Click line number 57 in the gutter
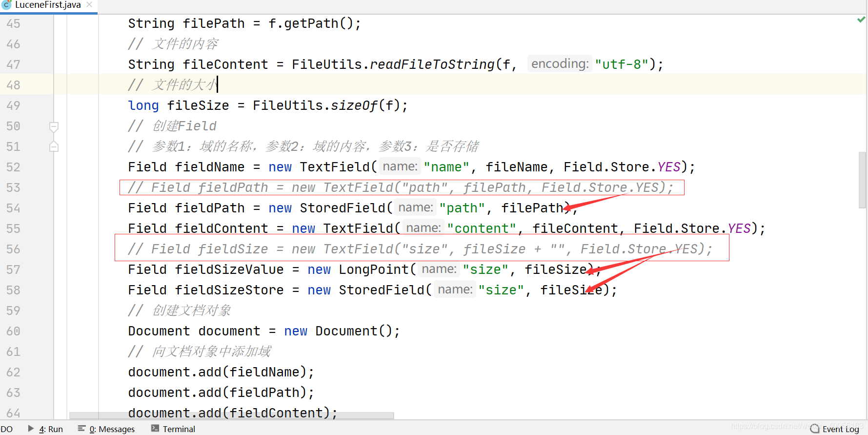This screenshot has width=868, height=435. click(x=13, y=269)
